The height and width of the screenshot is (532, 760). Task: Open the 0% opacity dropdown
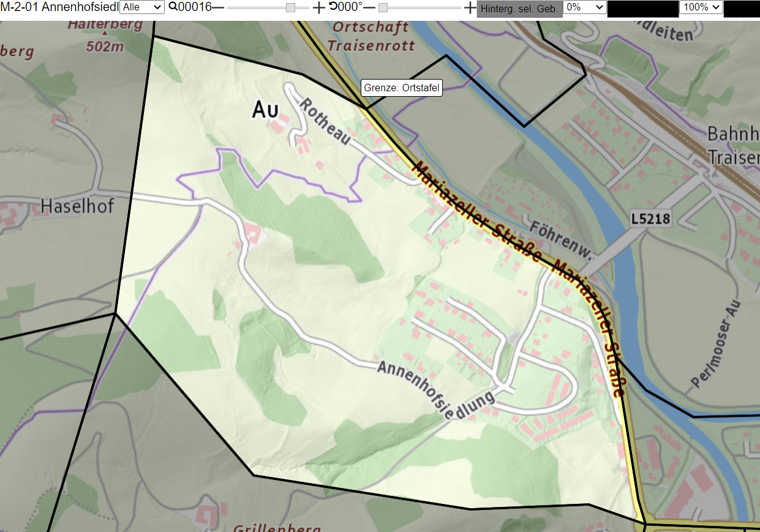point(585,7)
